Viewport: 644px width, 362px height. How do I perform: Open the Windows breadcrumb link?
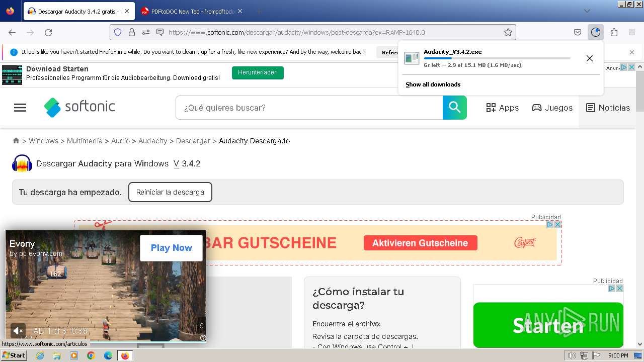[43, 141]
